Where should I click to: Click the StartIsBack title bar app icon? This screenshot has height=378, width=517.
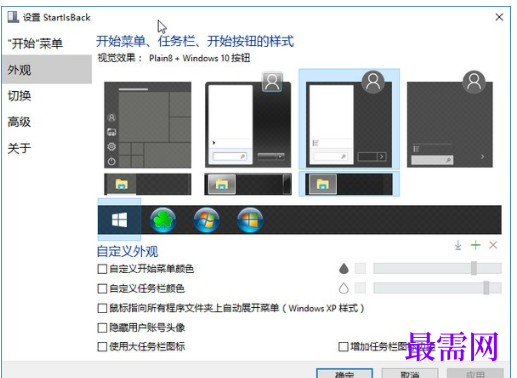(13, 17)
